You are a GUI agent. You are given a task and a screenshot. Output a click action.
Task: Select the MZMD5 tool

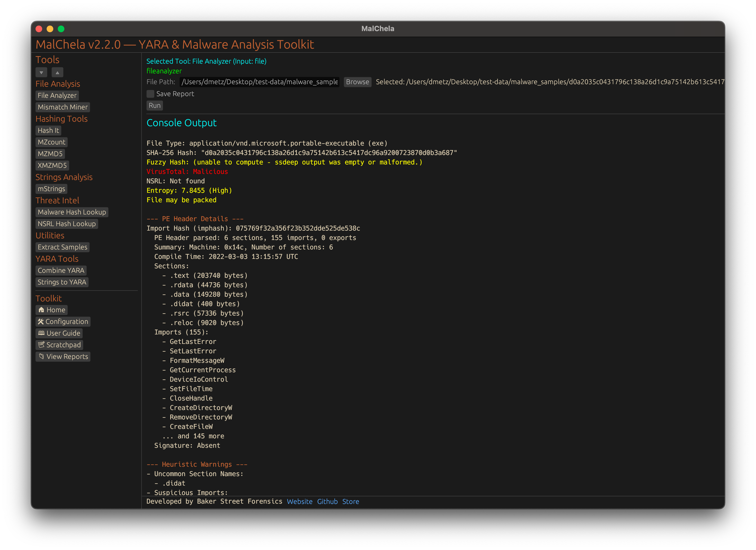(50, 154)
